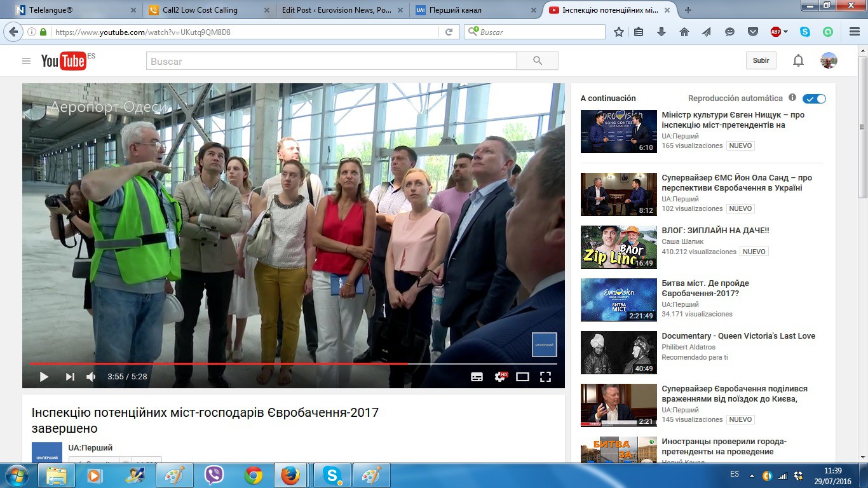Image resolution: width=868 pixels, height=488 pixels.
Task: Launch Windows Media Player from taskbar
Action: pyautogui.click(x=95, y=475)
